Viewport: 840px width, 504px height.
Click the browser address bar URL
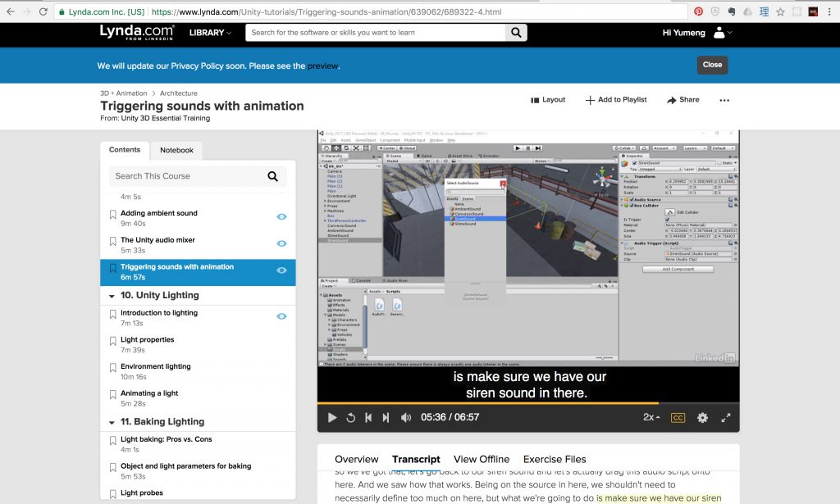tap(326, 11)
